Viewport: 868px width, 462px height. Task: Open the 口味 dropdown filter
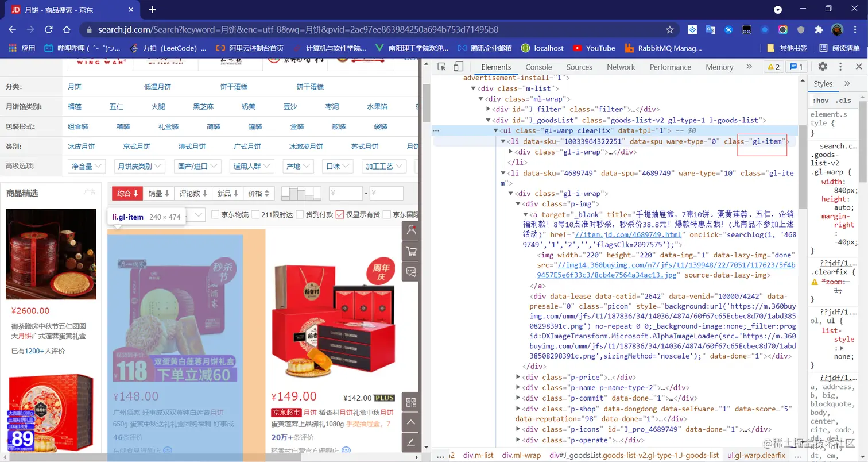click(338, 166)
